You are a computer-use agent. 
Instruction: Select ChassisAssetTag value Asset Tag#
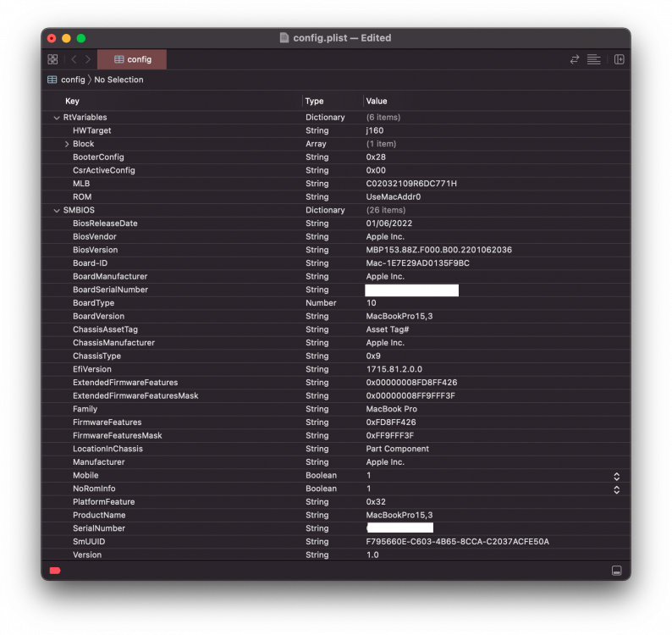click(388, 329)
